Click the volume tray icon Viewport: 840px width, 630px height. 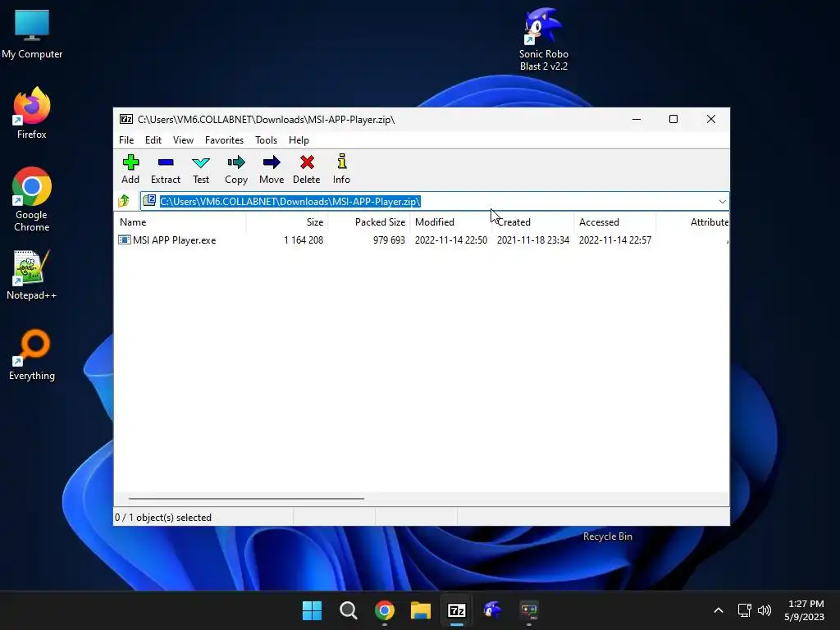765,610
